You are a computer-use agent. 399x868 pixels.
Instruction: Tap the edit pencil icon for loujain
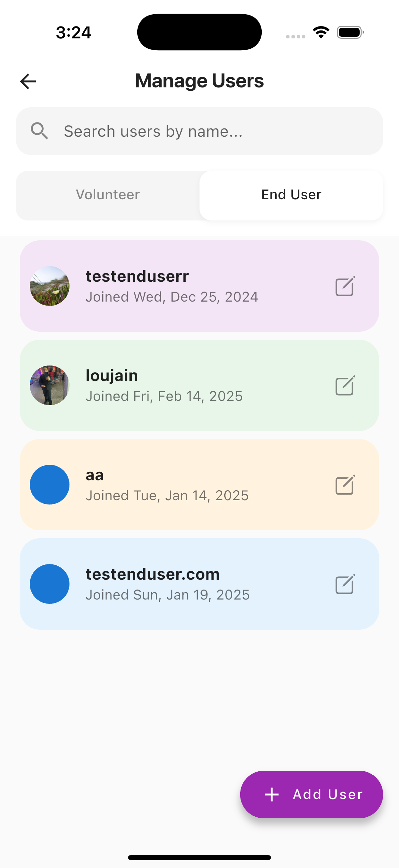pos(344,385)
